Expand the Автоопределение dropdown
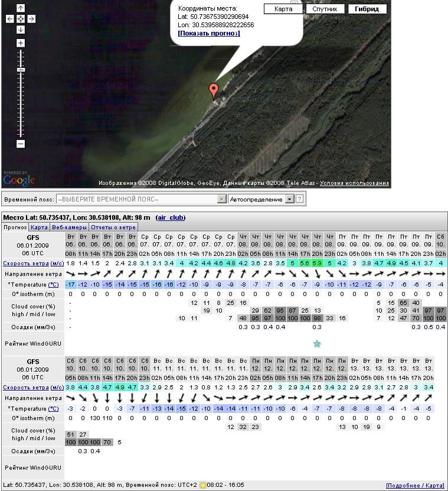The height and width of the screenshot is (491, 448). point(289,199)
